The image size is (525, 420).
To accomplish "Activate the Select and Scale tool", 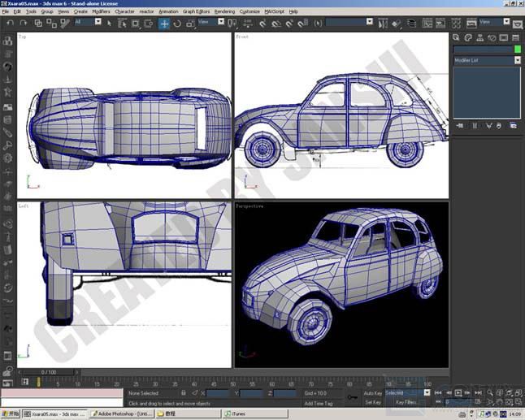I will [190, 23].
